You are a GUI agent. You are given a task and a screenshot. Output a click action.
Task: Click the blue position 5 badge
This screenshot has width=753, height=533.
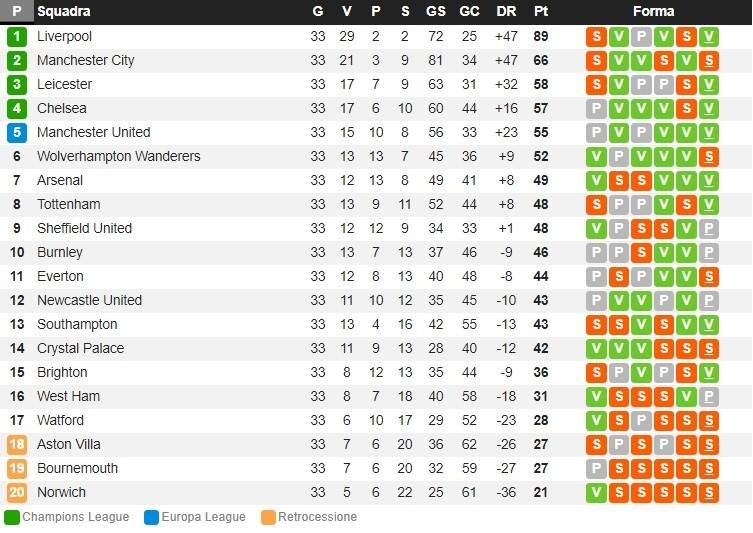pos(17,132)
